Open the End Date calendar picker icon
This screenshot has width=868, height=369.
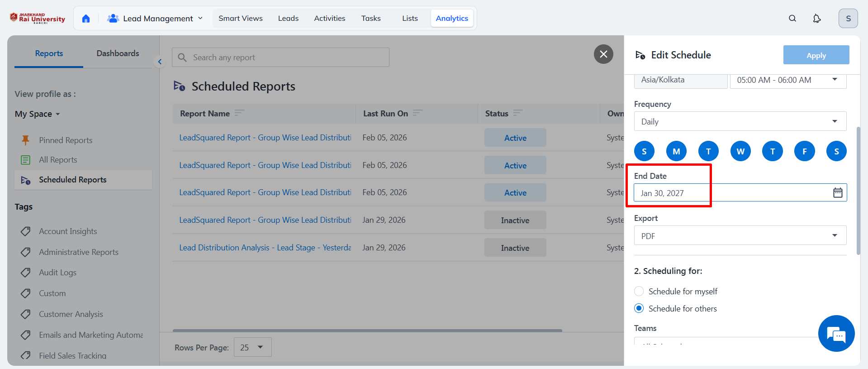tap(838, 193)
